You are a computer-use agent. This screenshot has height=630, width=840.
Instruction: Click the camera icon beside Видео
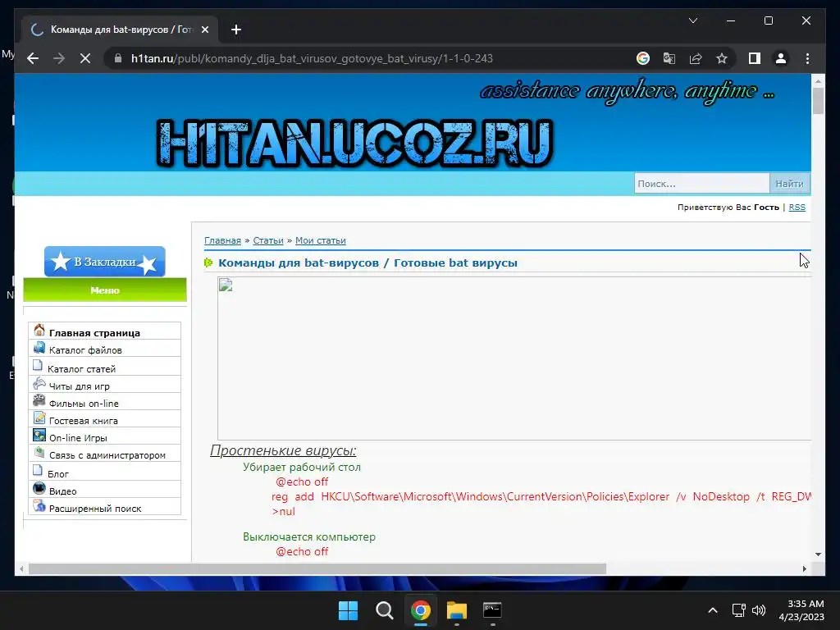[39, 488]
